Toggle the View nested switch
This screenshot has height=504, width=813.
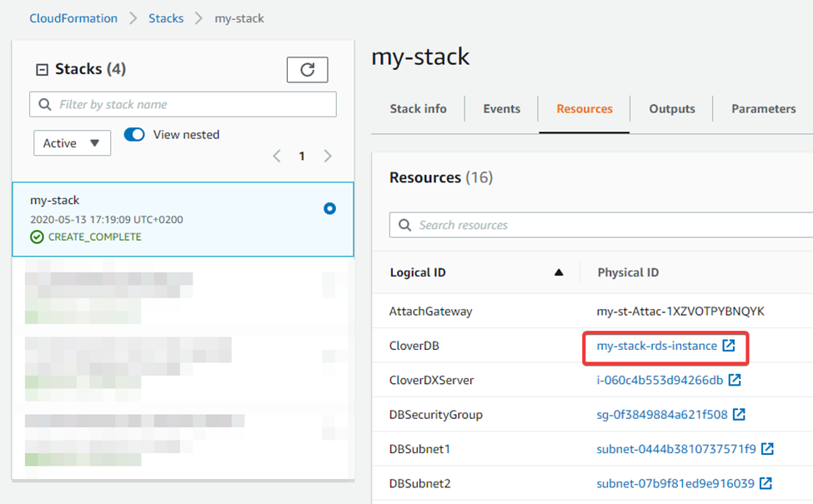coord(134,134)
